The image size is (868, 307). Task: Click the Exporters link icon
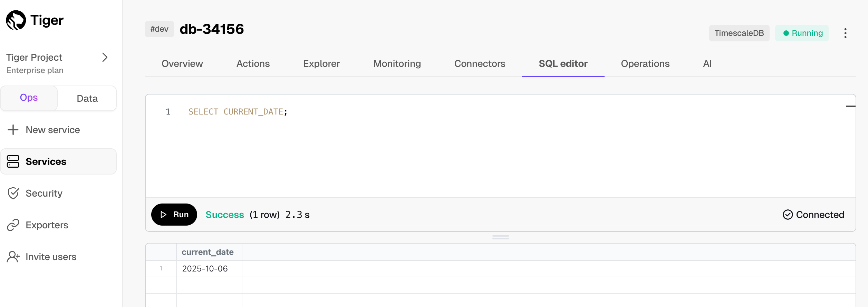pyautogui.click(x=13, y=225)
